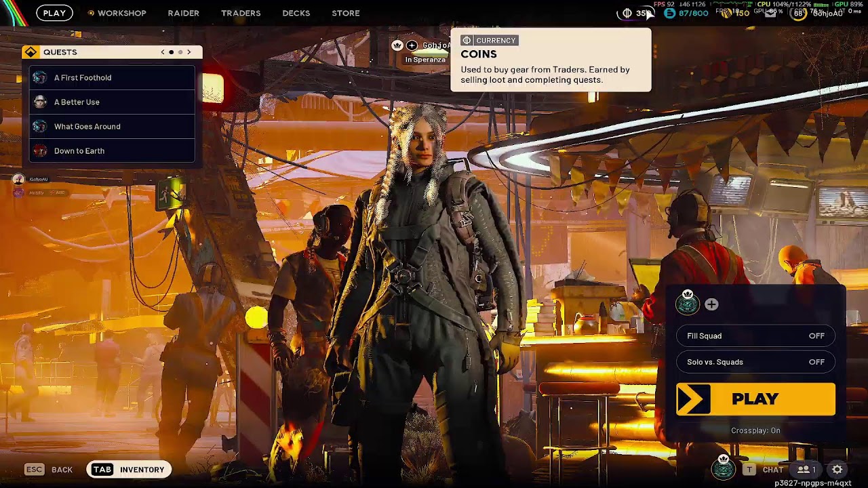
Task: Click the trader portrait beside A Better Use
Action: point(40,102)
